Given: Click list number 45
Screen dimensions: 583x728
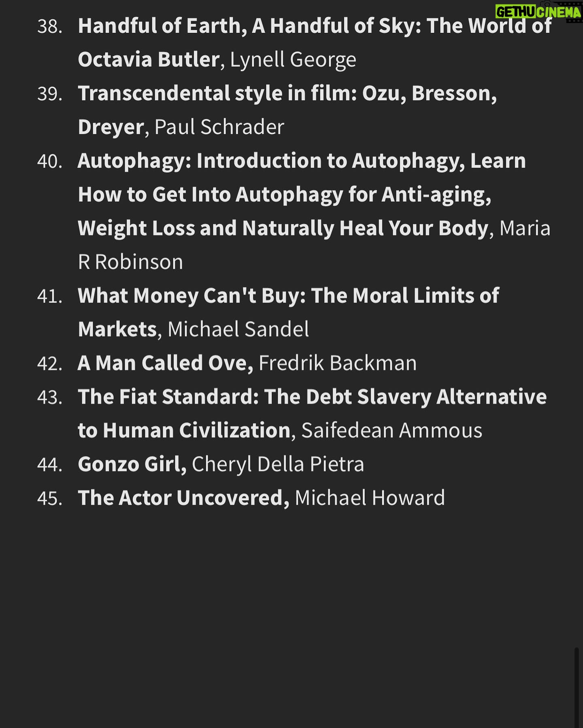Looking at the screenshot, I should [x=50, y=498].
